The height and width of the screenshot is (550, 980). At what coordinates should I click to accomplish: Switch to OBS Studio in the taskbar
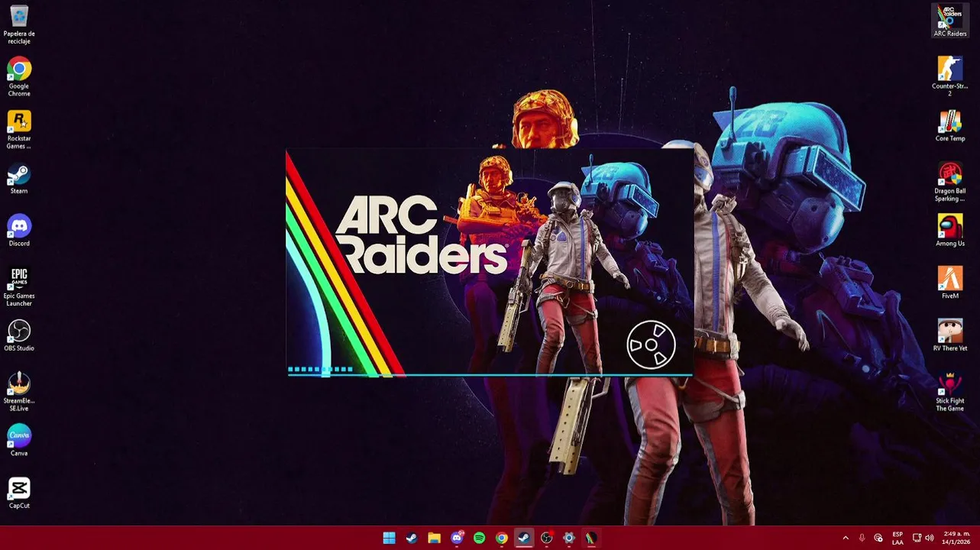546,538
